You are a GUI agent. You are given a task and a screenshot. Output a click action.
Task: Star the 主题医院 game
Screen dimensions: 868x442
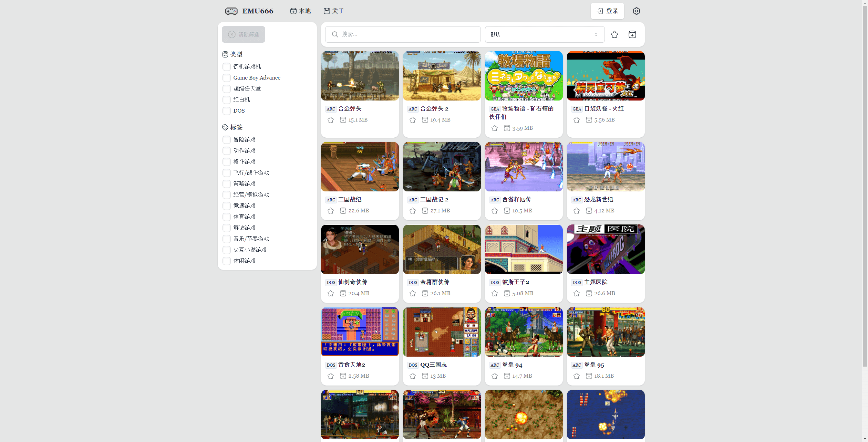[577, 293]
